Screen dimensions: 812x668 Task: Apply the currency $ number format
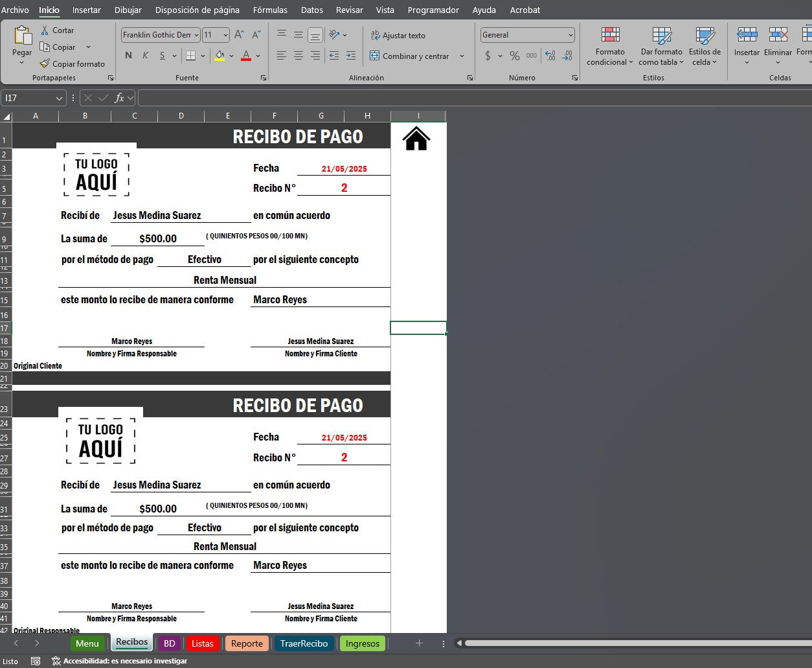(x=488, y=56)
